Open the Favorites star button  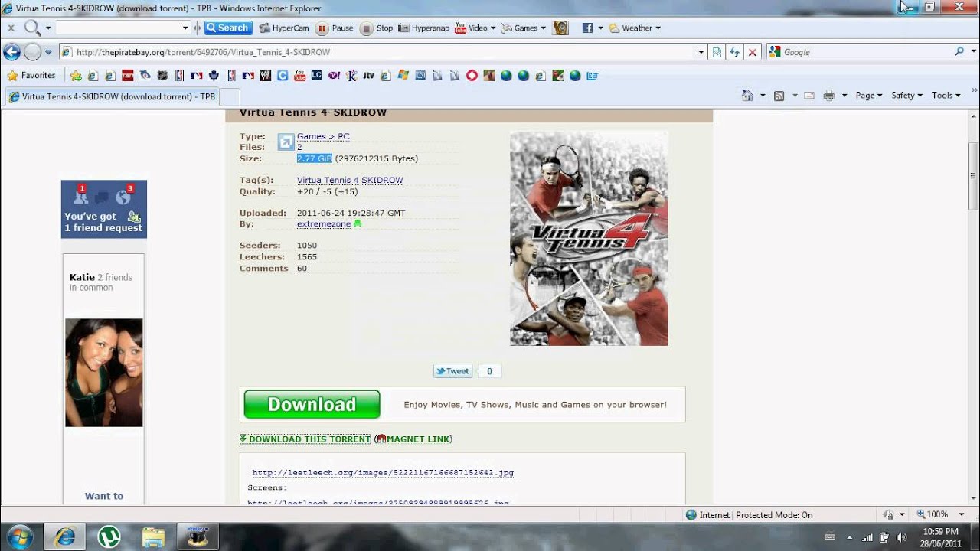[x=31, y=76]
